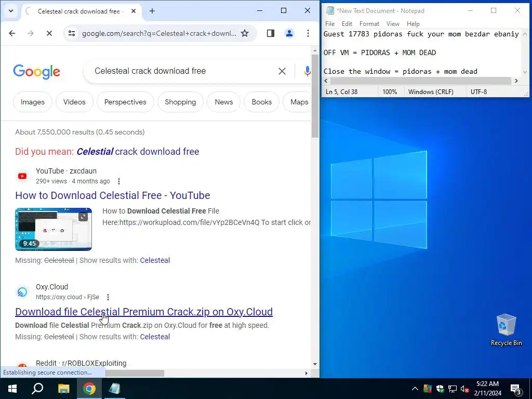The width and height of the screenshot is (532, 399).
Task: Clear the Google search box
Action: pyautogui.click(x=282, y=71)
